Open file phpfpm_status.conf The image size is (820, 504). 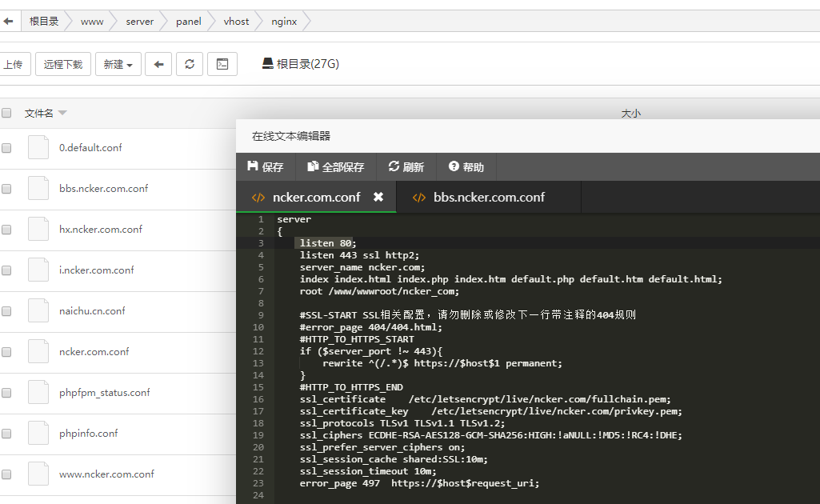105,392
